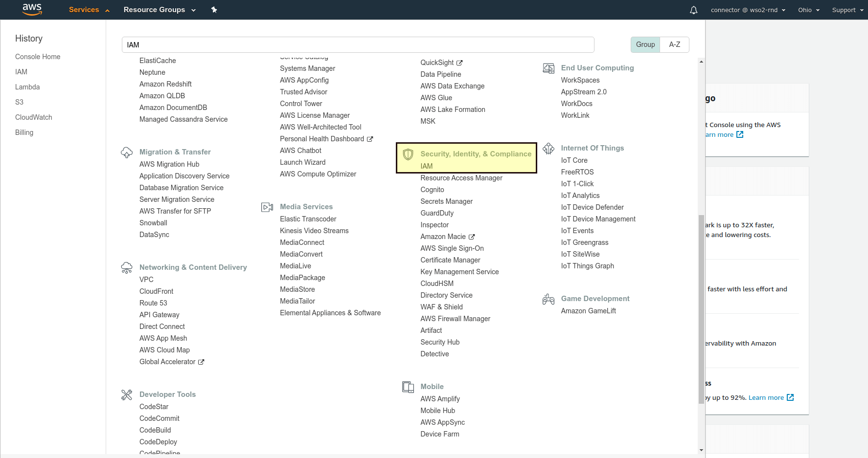This screenshot has height=458, width=868.
Task: Switch to A-Z view
Action: tap(675, 44)
